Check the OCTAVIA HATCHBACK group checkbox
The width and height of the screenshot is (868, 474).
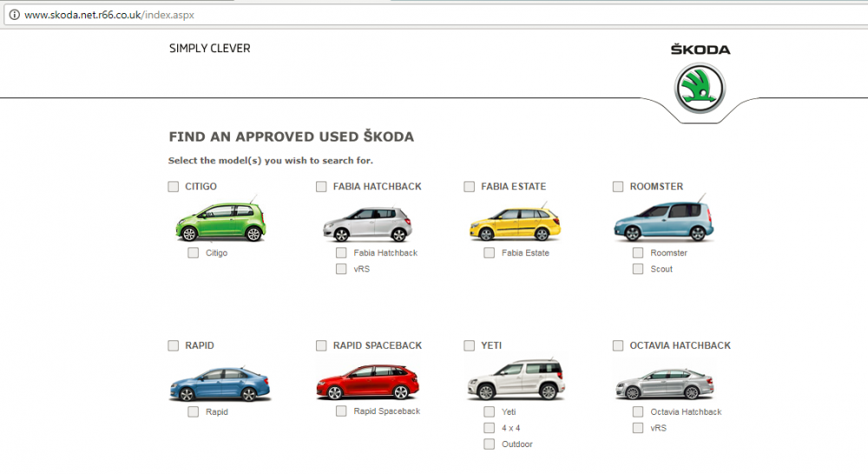point(618,346)
